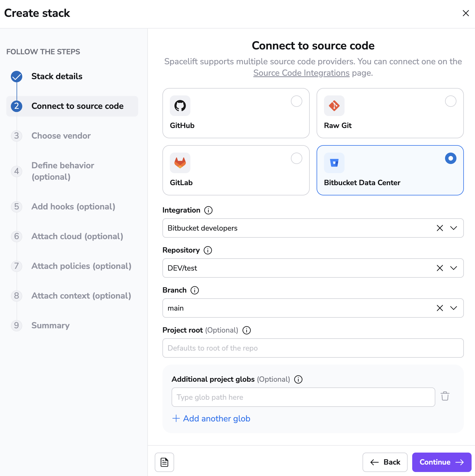The image size is (475, 476).
Task: Open the Repository dropdown chevron
Action: click(453, 268)
